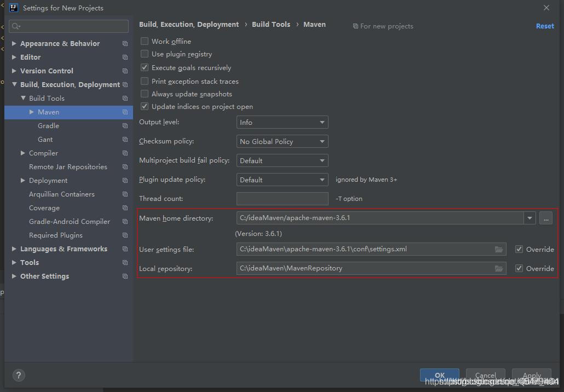The image size is (564, 392).
Task: Uncheck Execute goals recursively
Action: 145,67
